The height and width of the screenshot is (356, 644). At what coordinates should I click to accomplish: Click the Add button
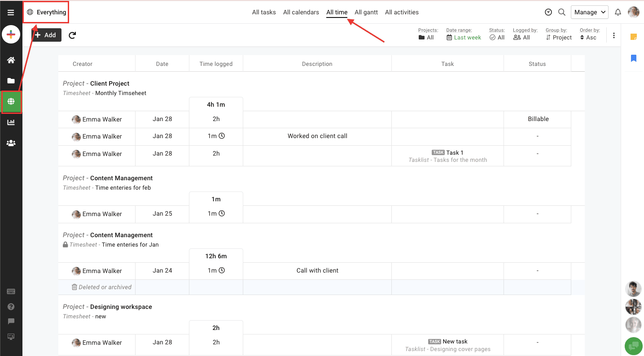(x=46, y=35)
